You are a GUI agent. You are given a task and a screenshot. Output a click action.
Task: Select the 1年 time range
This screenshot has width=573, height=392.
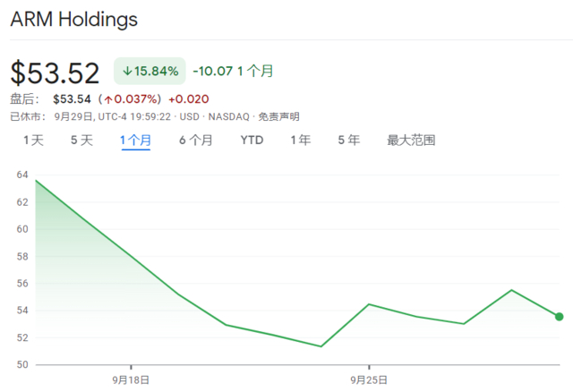(300, 141)
